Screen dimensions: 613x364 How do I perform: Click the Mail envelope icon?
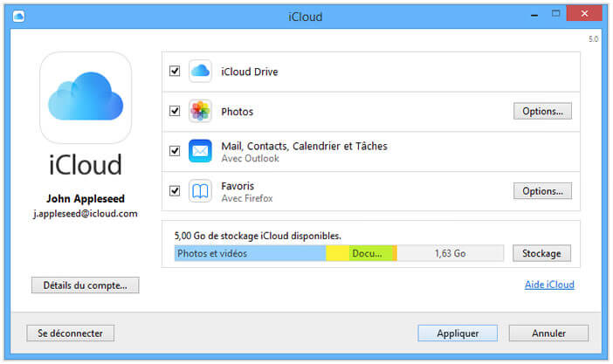(x=201, y=151)
